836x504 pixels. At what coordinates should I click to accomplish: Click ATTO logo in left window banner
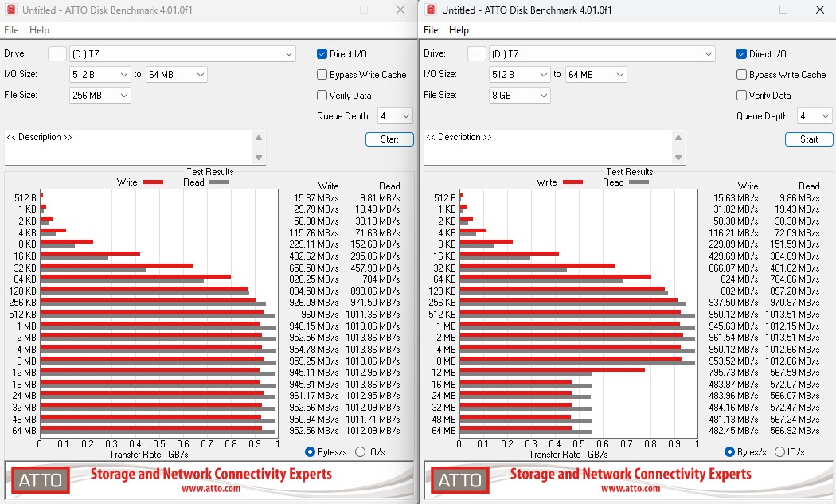pos(41,480)
